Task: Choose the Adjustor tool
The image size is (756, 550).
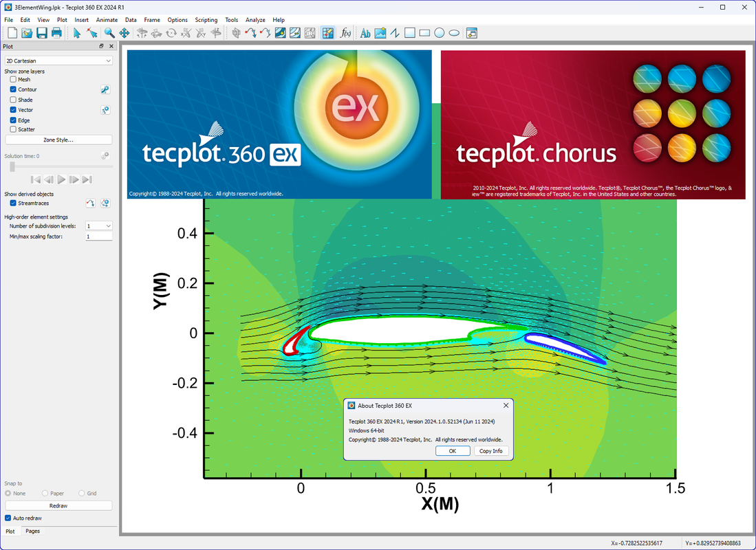Action: click(92, 33)
